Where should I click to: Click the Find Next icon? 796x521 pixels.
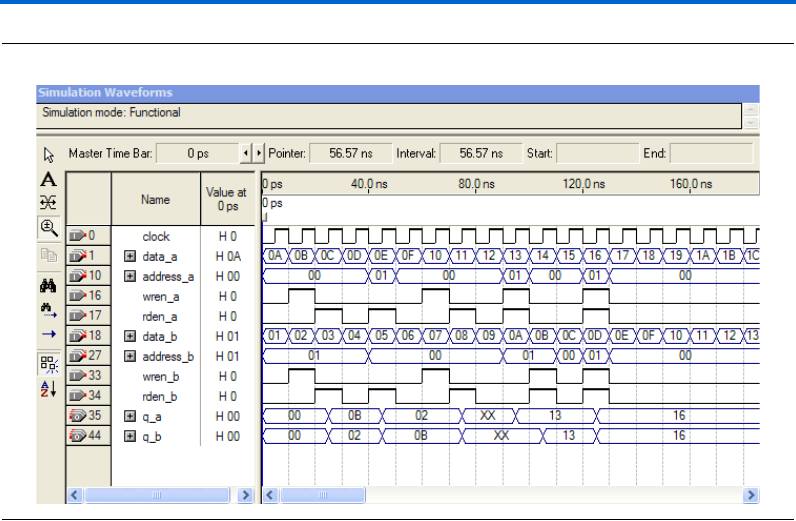[x=48, y=309]
